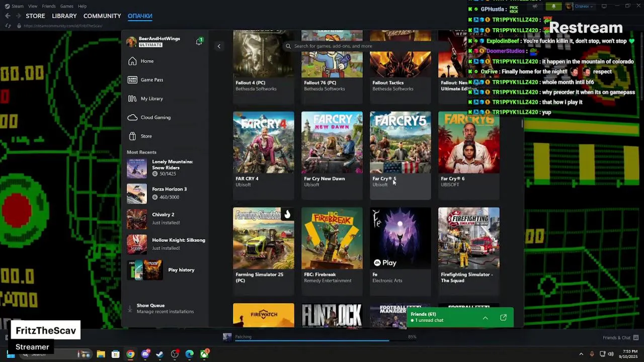Open File Explorer from taskbar
This screenshot has width=644, height=362.
(x=101, y=354)
